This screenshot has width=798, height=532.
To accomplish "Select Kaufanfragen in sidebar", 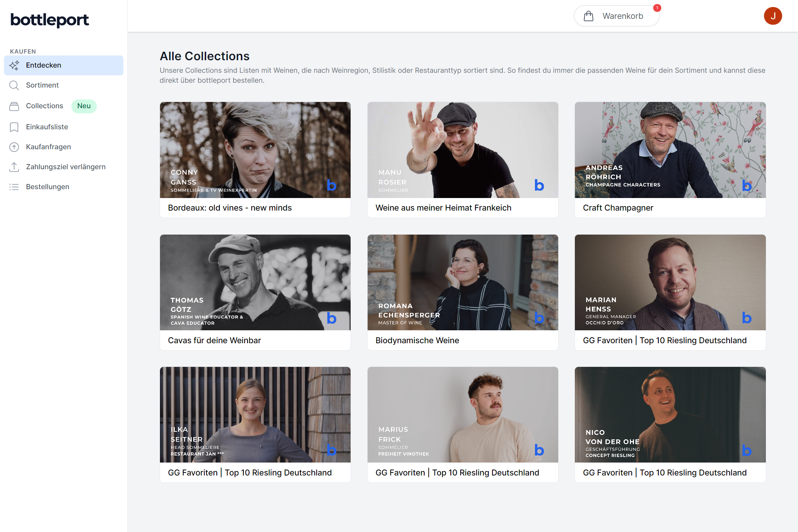I will coord(64,147).
